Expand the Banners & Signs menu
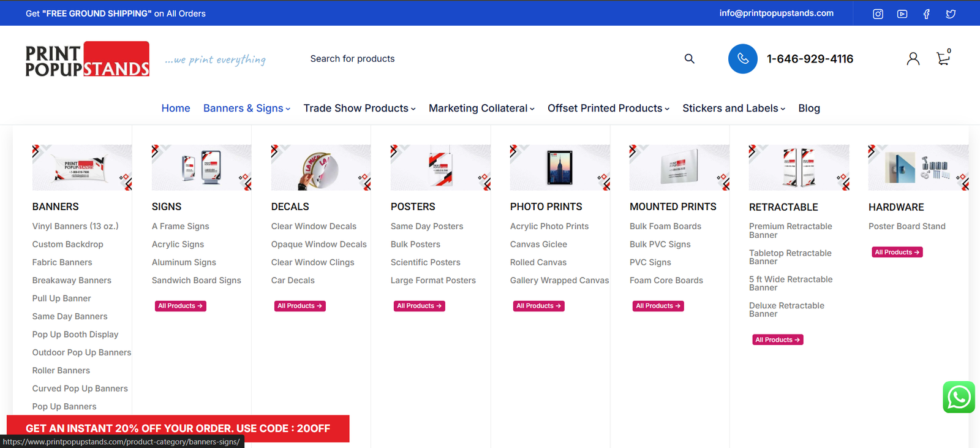The height and width of the screenshot is (448, 980). [x=247, y=108]
